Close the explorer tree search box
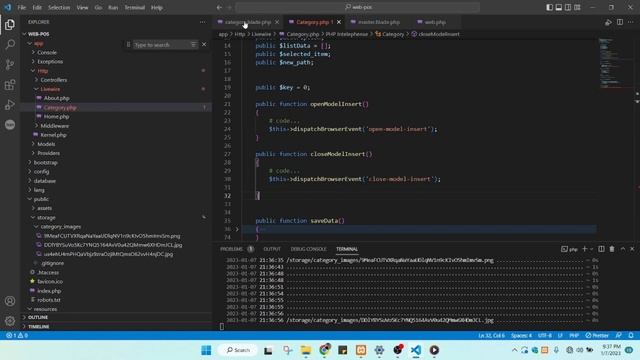Image resolution: width=640 pixels, height=360 pixels. (x=204, y=44)
